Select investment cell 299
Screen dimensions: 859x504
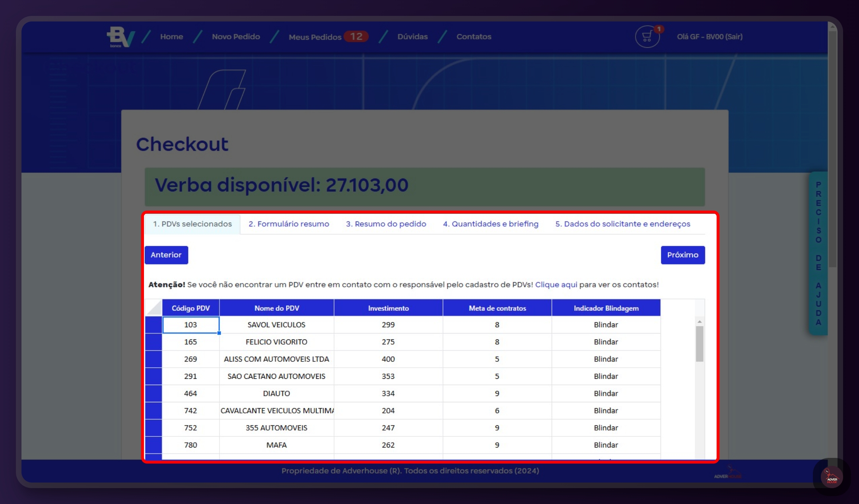[x=388, y=325]
